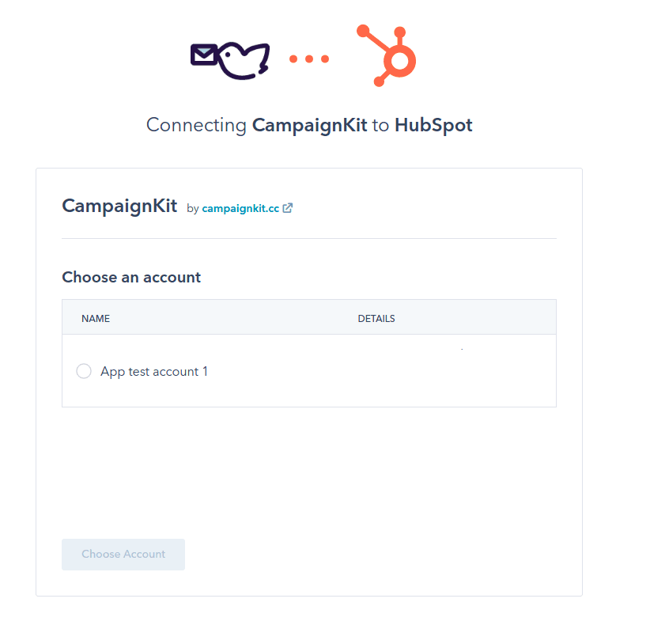Click the App test account 1 label text
Viewport: 650px width, 644px height.
point(154,370)
